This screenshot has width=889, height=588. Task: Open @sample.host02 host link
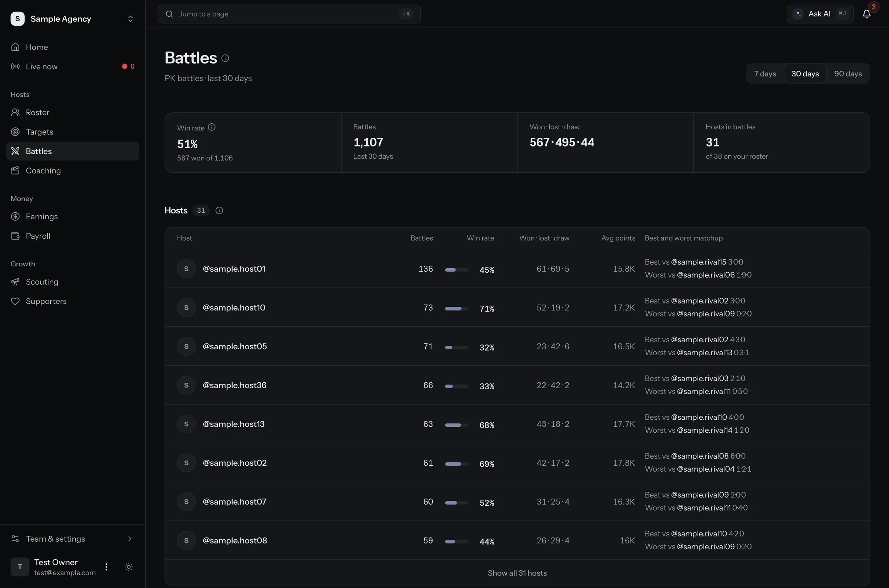click(x=234, y=463)
